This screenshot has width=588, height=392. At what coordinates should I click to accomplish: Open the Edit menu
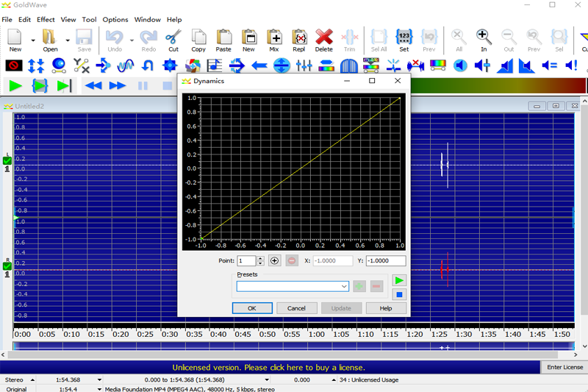(25, 20)
